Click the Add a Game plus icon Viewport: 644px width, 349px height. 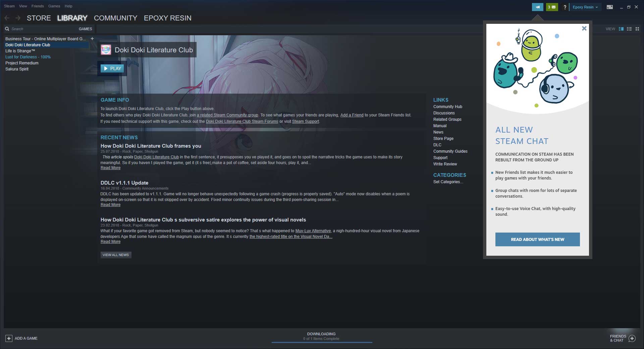(9, 338)
